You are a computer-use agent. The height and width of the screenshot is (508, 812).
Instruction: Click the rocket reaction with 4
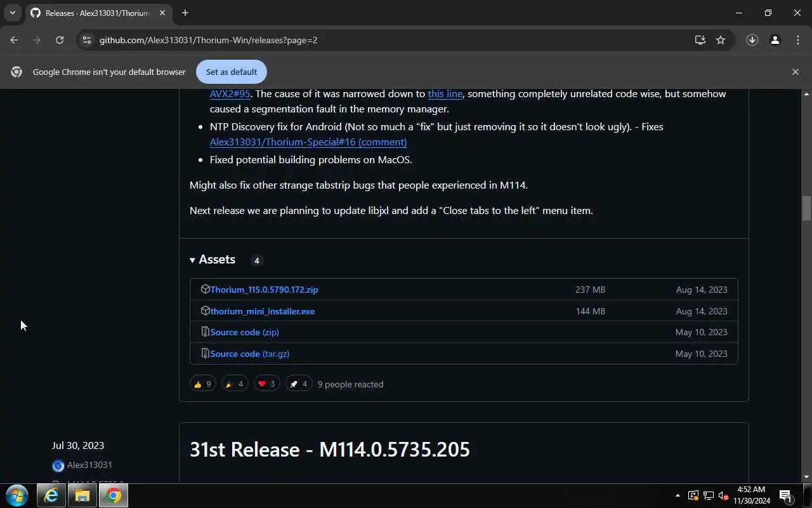299,384
